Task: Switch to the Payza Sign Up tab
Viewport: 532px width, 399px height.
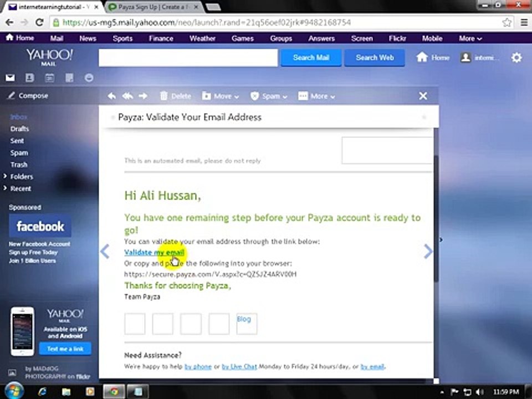Action: pos(154,7)
